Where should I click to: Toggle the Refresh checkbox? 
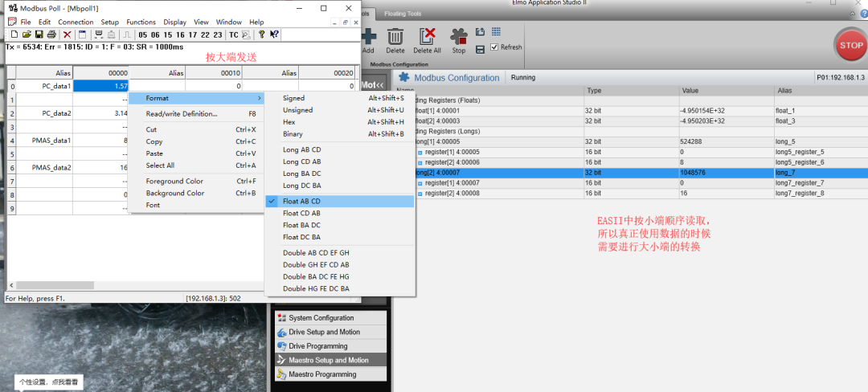(494, 47)
